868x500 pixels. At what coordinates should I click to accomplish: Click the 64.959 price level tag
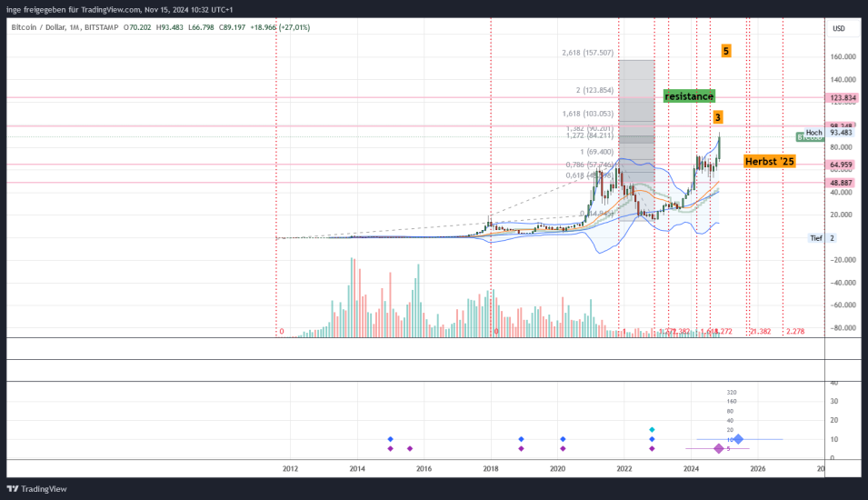click(843, 165)
